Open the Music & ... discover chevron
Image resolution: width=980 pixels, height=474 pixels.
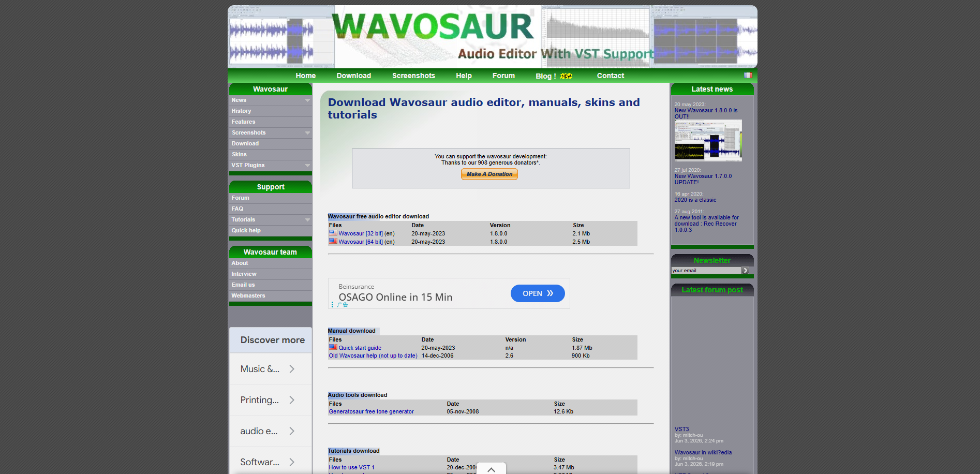click(x=292, y=369)
